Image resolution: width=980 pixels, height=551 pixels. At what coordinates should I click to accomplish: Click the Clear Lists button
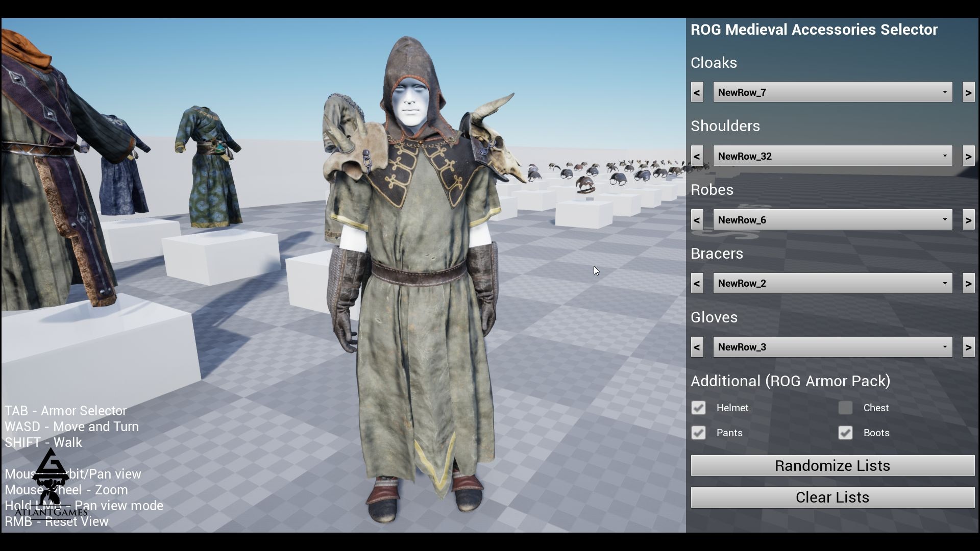832,497
